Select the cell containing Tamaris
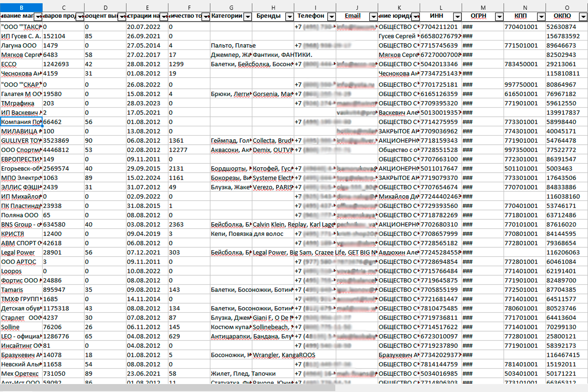 [x=21, y=290]
